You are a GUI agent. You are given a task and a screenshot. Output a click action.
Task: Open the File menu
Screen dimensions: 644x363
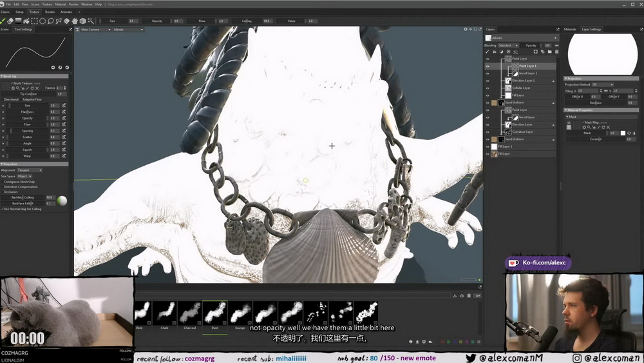8,4
